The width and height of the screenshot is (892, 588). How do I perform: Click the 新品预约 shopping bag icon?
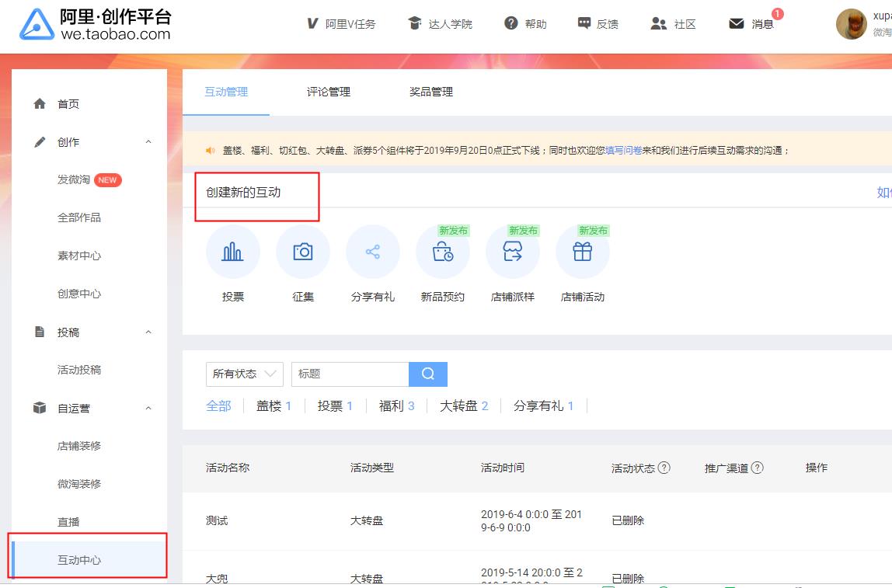click(442, 252)
